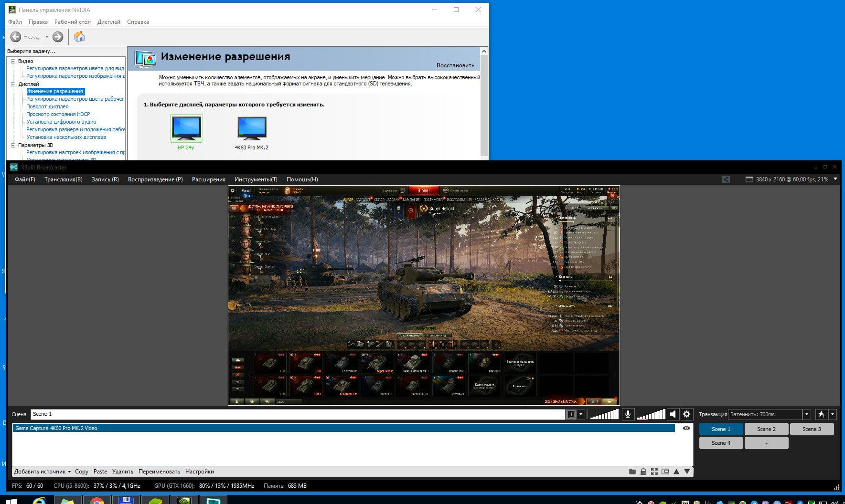845x504 pixels.
Task: Select the 4K60 Pro MK.2 display
Action: 252,132
